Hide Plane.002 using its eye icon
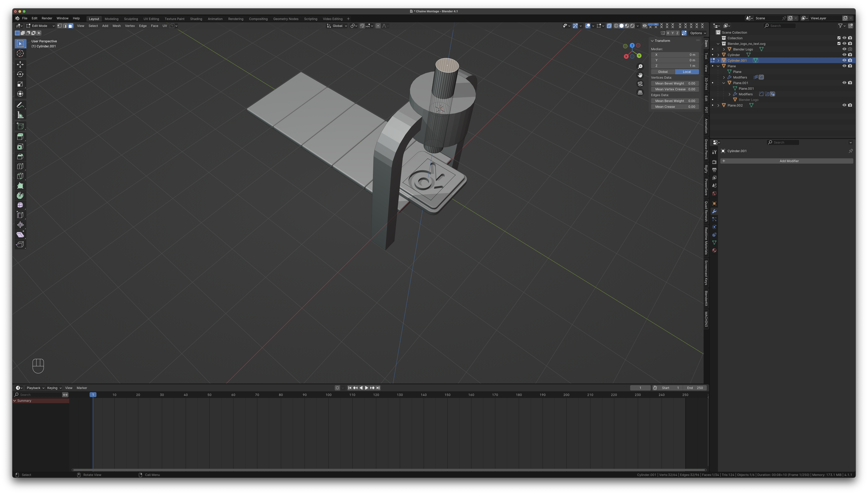 pyautogui.click(x=844, y=105)
